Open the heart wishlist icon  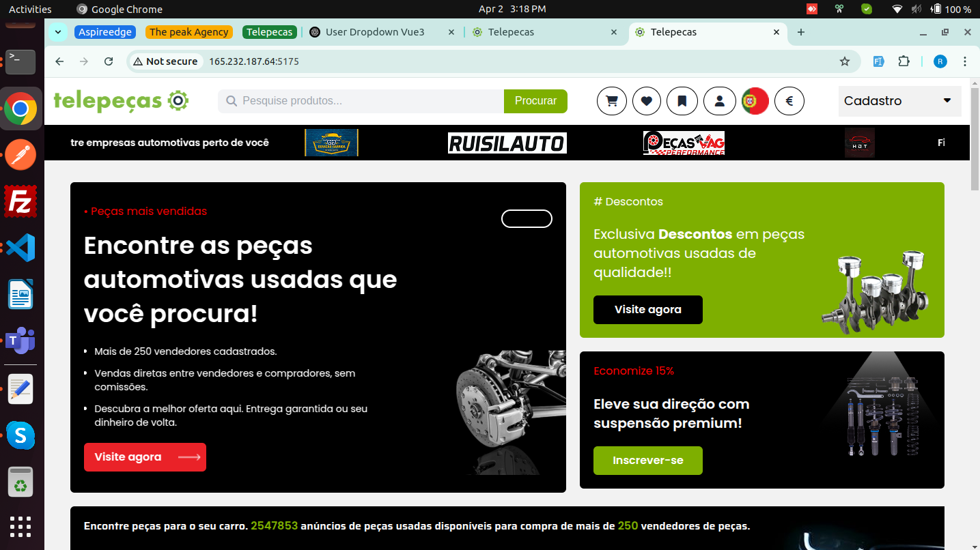click(x=647, y=101)
